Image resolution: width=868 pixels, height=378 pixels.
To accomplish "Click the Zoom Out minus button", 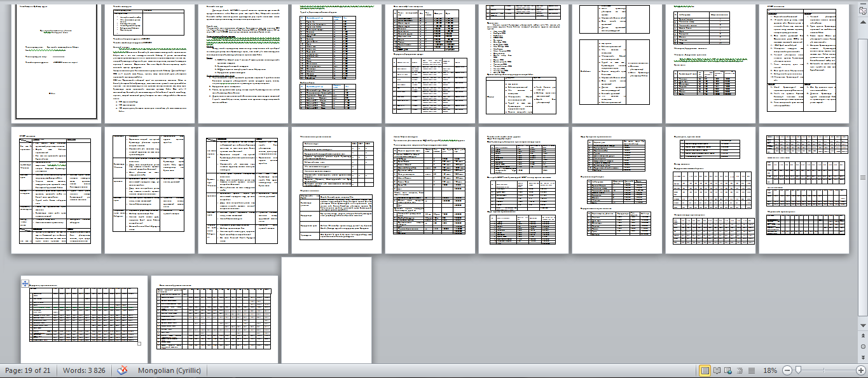I will (x=787, y=370).
